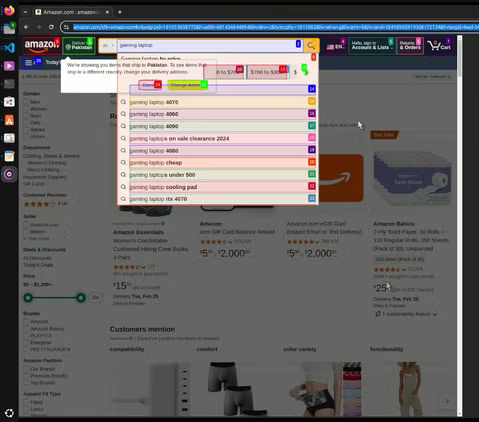The height and width of the screenshot is (422, 479).
Task: Go back using the browser back arrow
Action: pos(26,27)
